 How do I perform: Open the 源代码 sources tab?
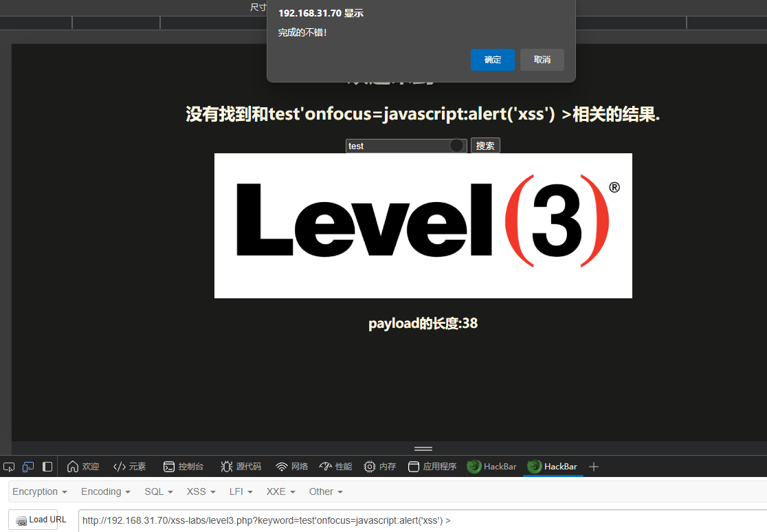(241, 467)
